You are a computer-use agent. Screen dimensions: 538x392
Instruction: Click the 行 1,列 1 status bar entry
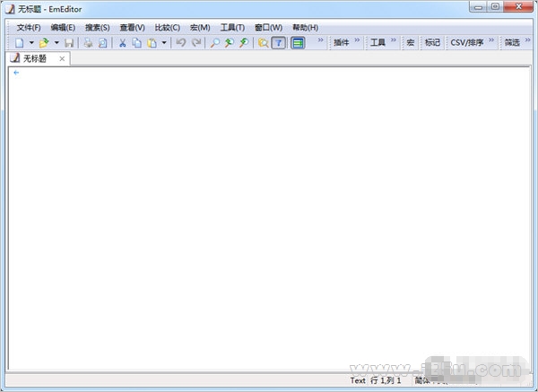pos(386,380)
